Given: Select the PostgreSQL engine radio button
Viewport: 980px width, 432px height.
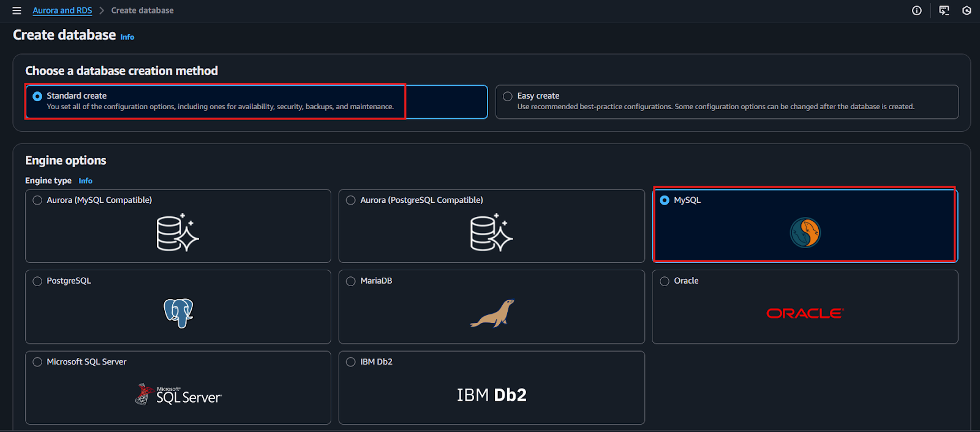Looking at the screenshot, I should coord(37,281).
